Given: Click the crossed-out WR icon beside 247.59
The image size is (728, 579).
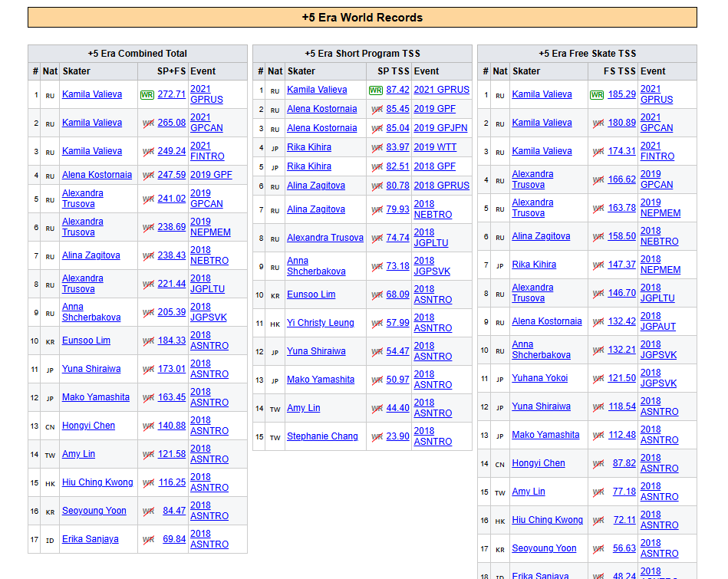Looking at the screenshot, I should tap(148, 175).
